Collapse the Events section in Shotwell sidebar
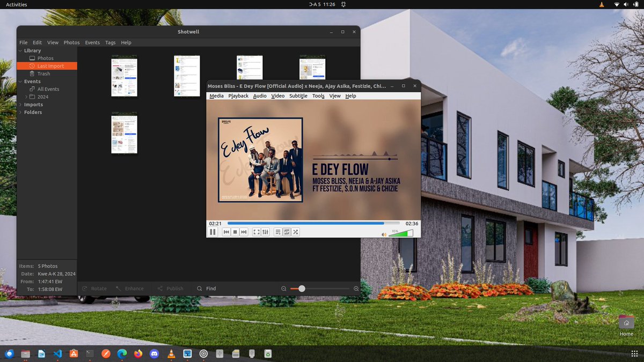This screenshot has width=644, height=362. pos(20,82)
